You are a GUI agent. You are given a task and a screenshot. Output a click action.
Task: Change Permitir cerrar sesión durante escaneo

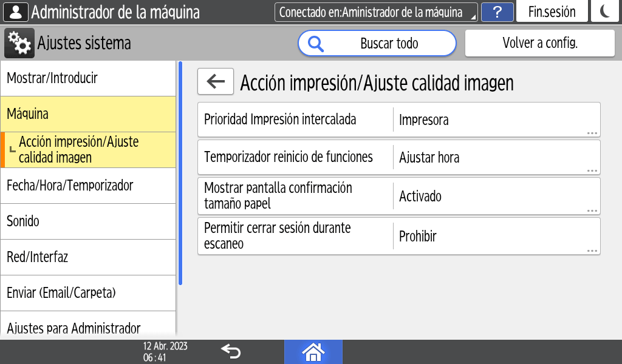(398, 236)
